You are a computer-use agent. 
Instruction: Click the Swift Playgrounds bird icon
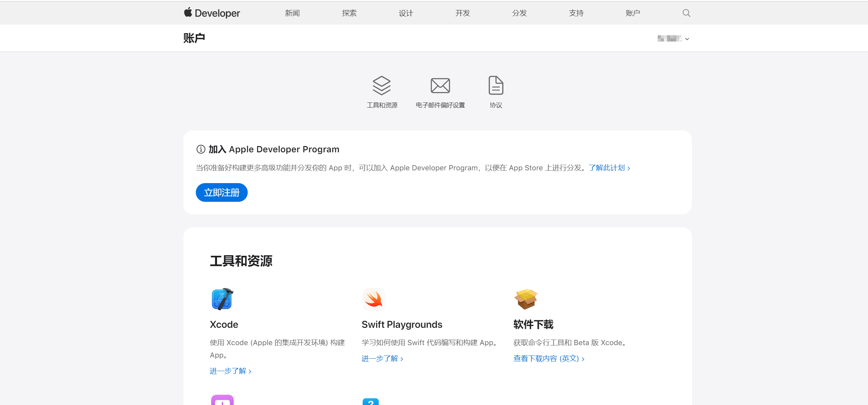click(374, 299)
